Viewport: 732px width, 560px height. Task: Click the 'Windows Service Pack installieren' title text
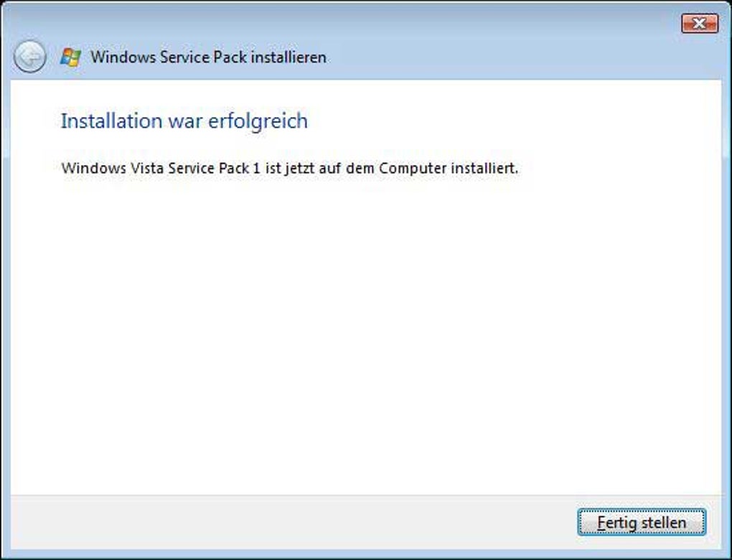click(208, 57)
